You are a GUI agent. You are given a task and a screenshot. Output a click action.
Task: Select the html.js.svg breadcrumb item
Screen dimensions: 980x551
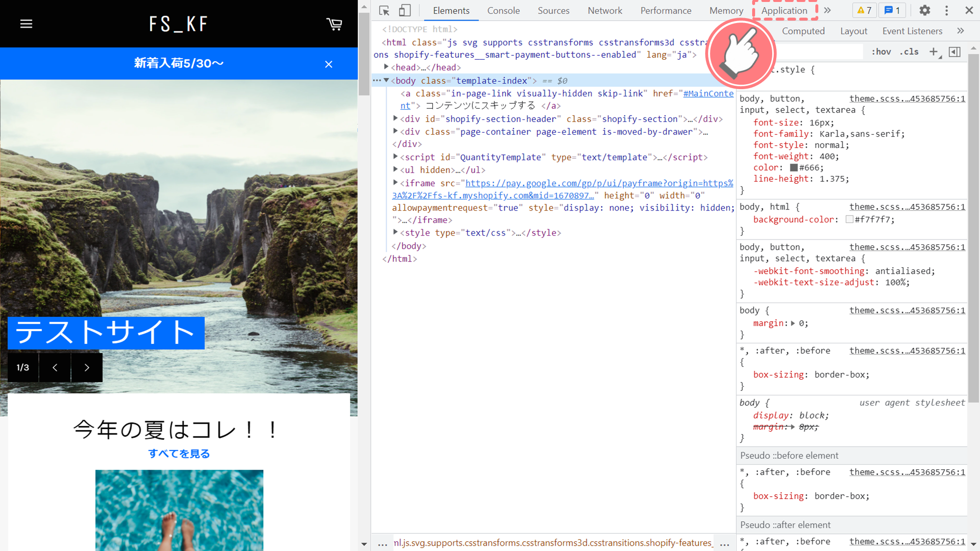point(553,543)
